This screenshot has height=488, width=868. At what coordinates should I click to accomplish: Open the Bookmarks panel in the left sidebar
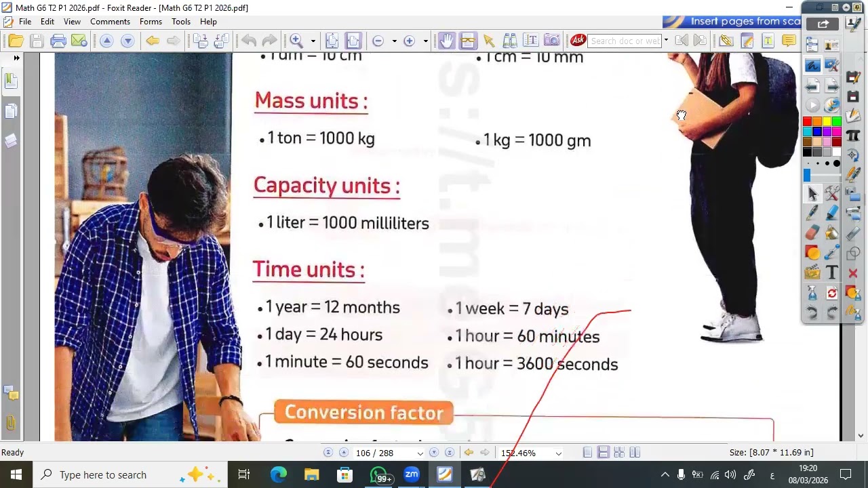point(11,81)
